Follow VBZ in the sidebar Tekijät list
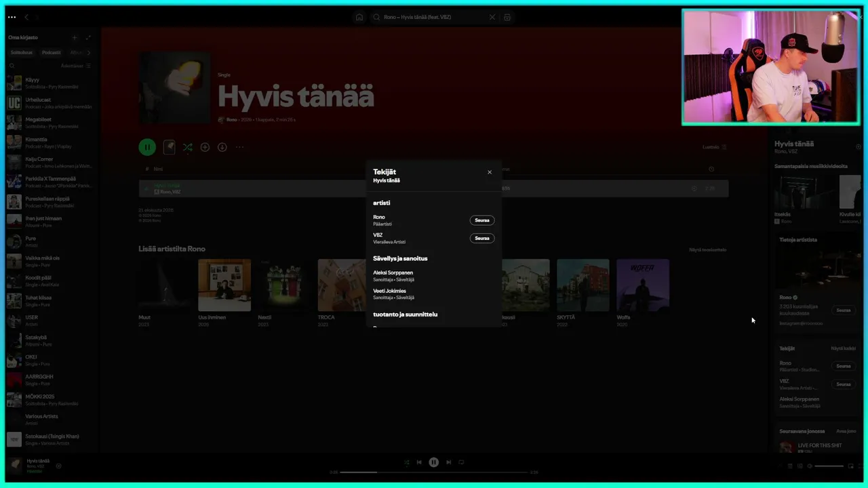868x488 pixels. click(x=843, y=384)
